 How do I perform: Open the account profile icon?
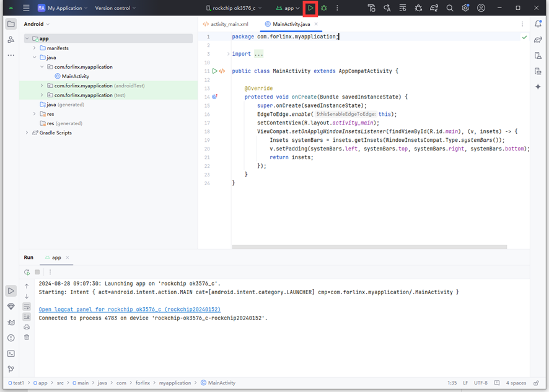point(481,8)
